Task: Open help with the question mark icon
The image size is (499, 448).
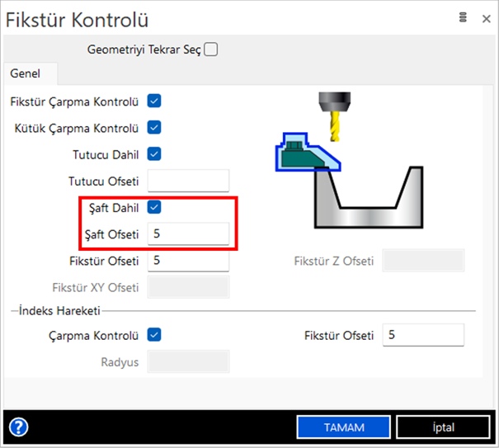Action: tap(18, 427)
